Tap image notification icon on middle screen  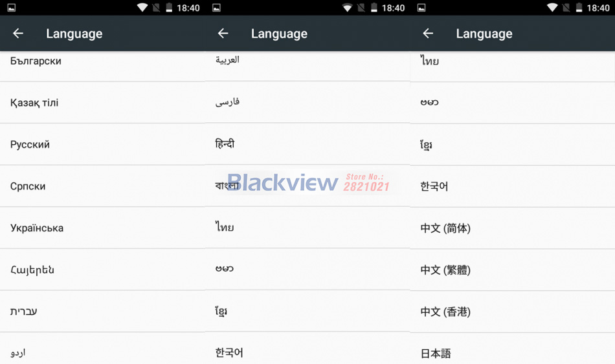point(216,8)
